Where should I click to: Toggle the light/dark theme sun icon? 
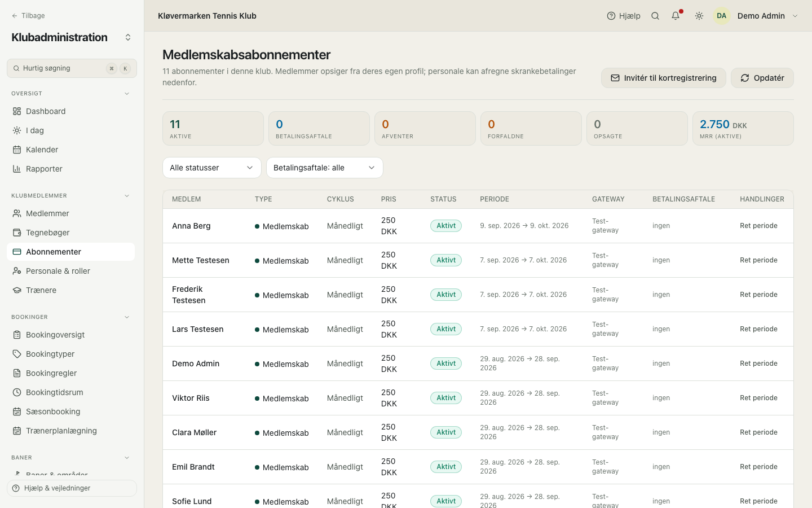click(699, 16)
